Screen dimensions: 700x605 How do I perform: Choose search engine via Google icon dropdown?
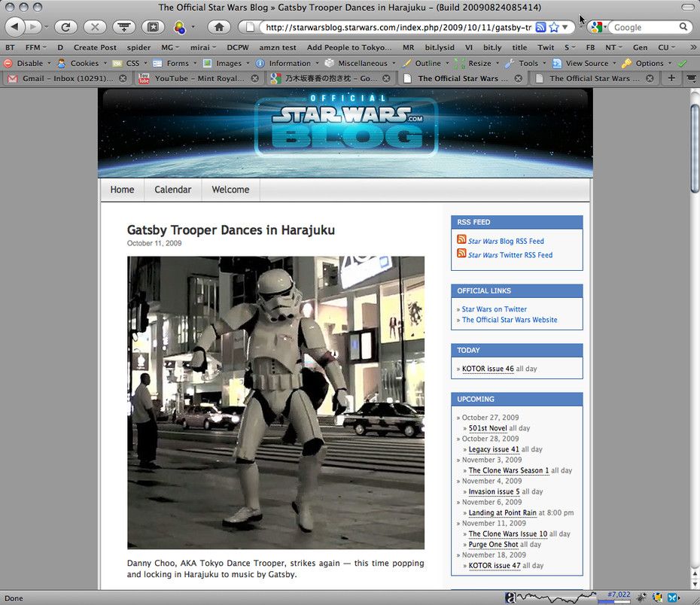598,27
